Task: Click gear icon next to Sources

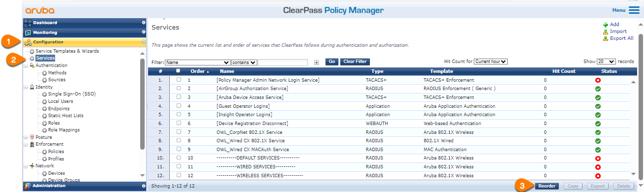Action: (x=44, y=80)
